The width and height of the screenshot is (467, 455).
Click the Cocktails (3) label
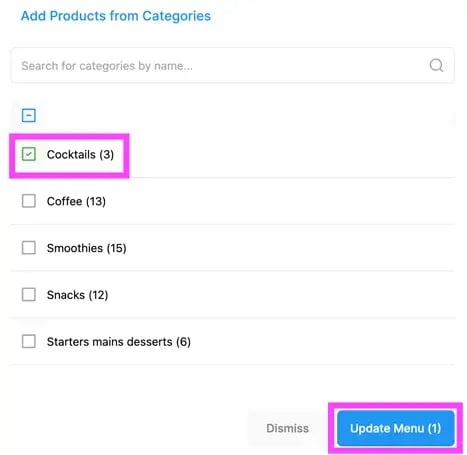(x=80, y=155)
